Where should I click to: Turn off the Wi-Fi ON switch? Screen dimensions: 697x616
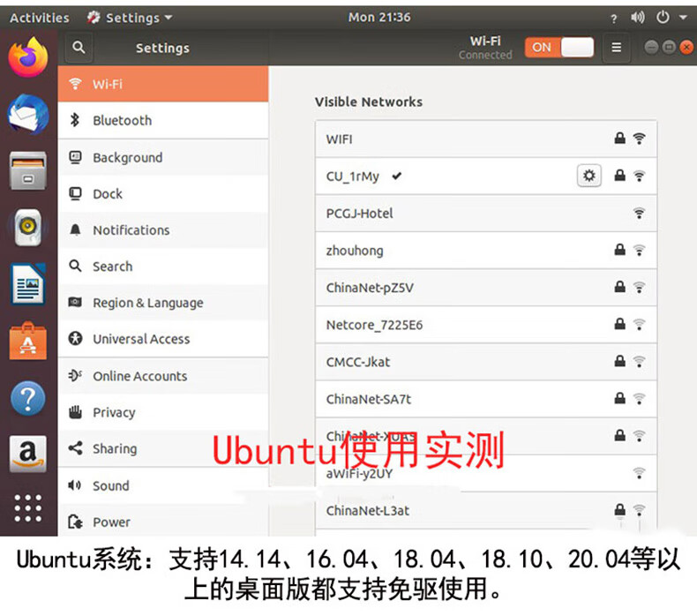pos(559,47)
